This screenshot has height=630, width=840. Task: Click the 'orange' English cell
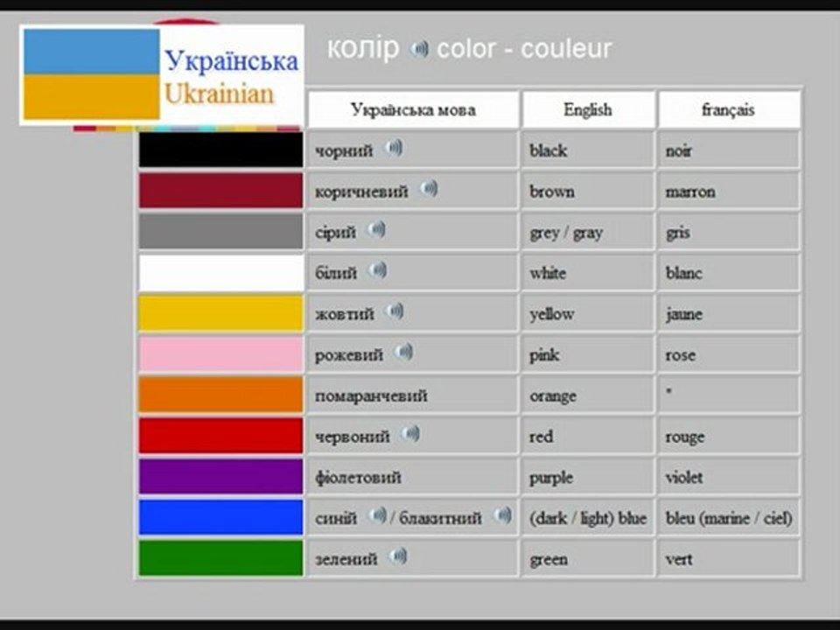[x=588, y=395]
